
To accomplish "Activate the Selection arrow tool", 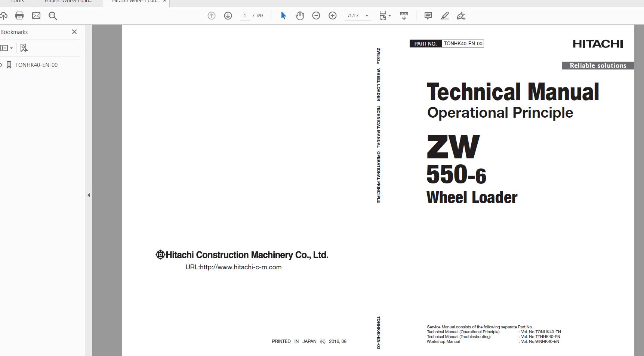I will tap(283, 16).
